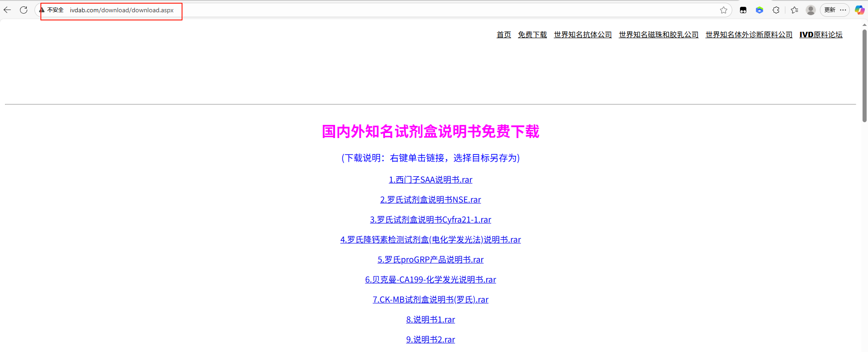Viewport: 868px width, 352px height.
Task: Open the Favorites list icon
Action: coord(794,10)
